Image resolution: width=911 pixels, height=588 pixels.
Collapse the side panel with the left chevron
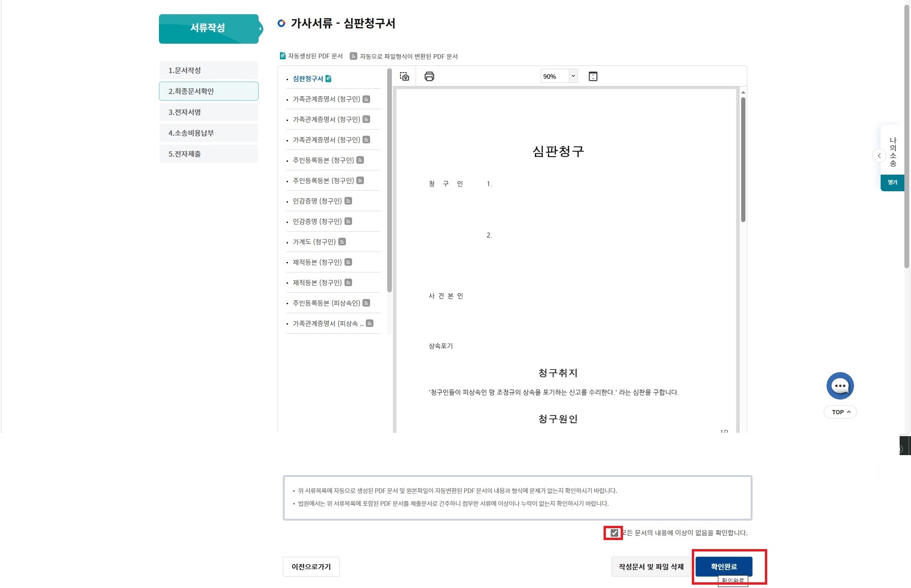[878, 156]
